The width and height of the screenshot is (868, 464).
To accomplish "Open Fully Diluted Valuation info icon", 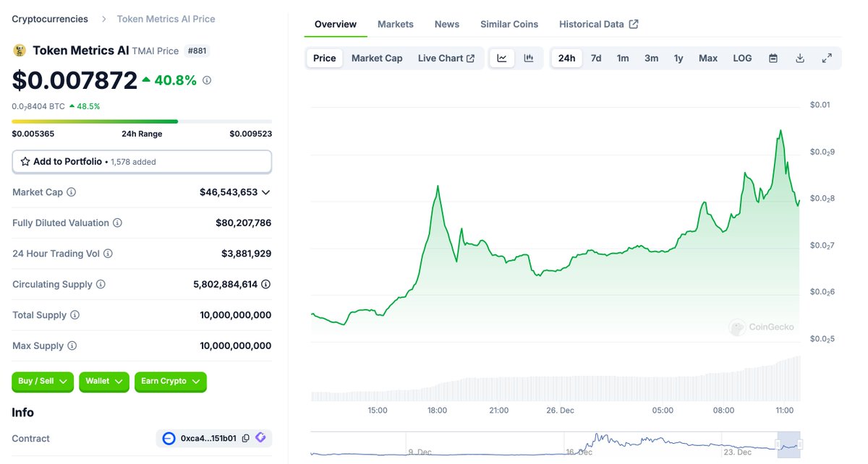I will pyautogui.click(x=117, y=223).
